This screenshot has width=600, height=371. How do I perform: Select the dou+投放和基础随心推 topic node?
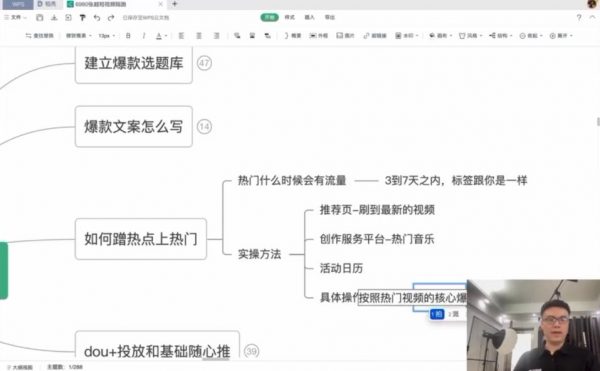pos(157,346)
